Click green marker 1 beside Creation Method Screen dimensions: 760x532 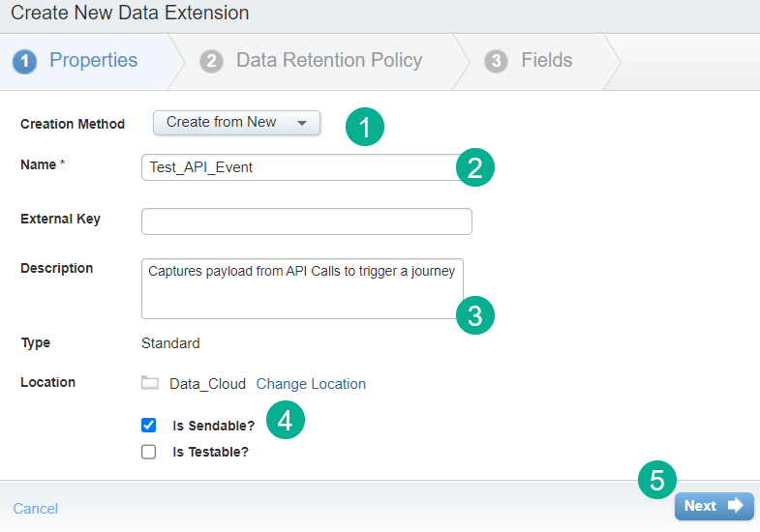pos(365,128)
